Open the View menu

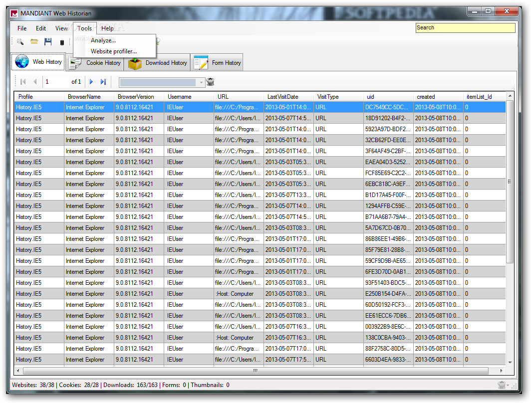pyautogui.click(x=61, y=28)
